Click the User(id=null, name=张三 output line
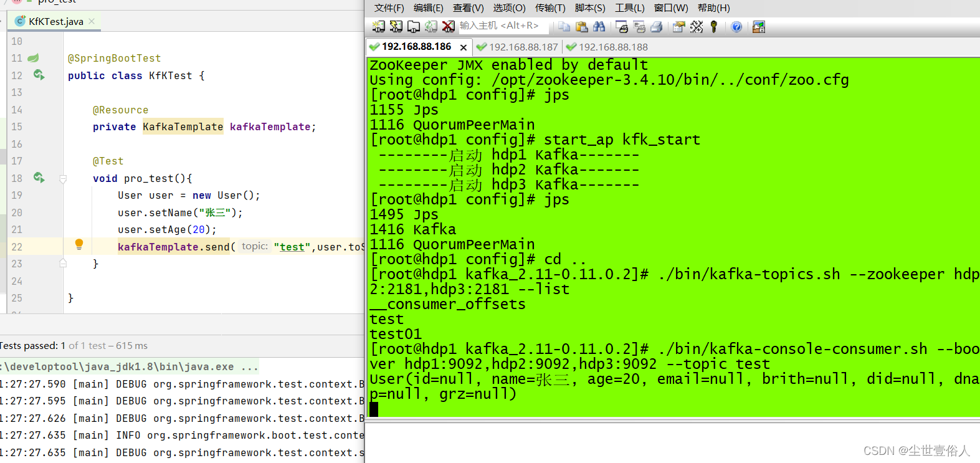The image size is (980, 463). coord(674,379)
